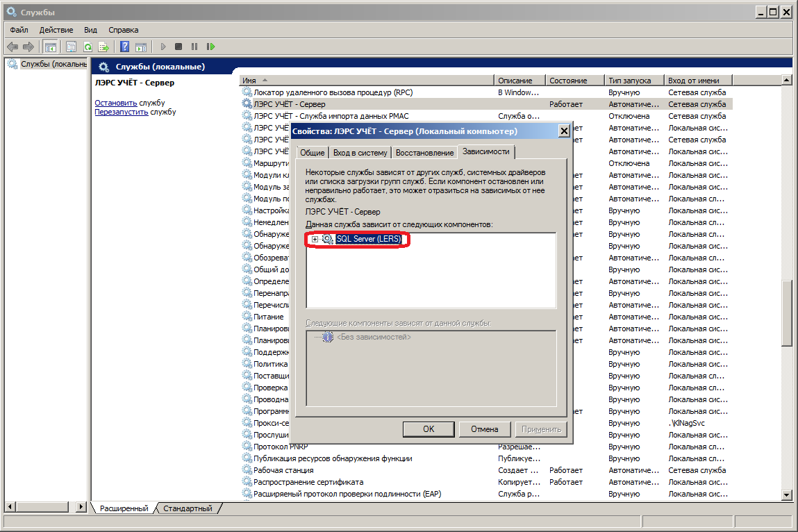Click the Pause Service toolbar icon

[x=194, y=47]
